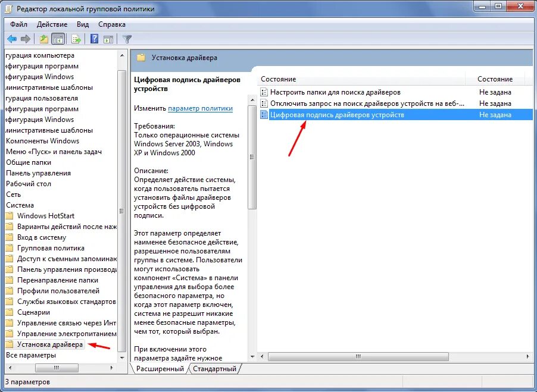Select Управление электропитанием tree folder
The height and width of the screenshot is (392, 537).
point(67,334)
